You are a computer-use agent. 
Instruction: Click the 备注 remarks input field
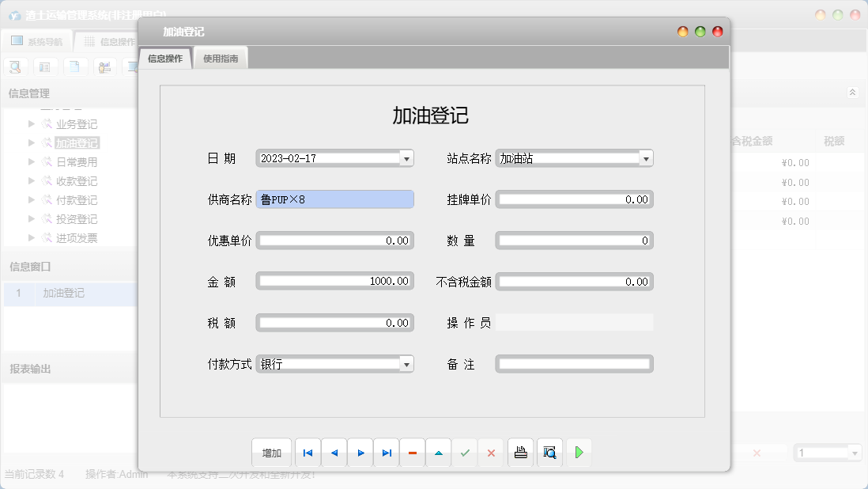[x=574, y=364]
